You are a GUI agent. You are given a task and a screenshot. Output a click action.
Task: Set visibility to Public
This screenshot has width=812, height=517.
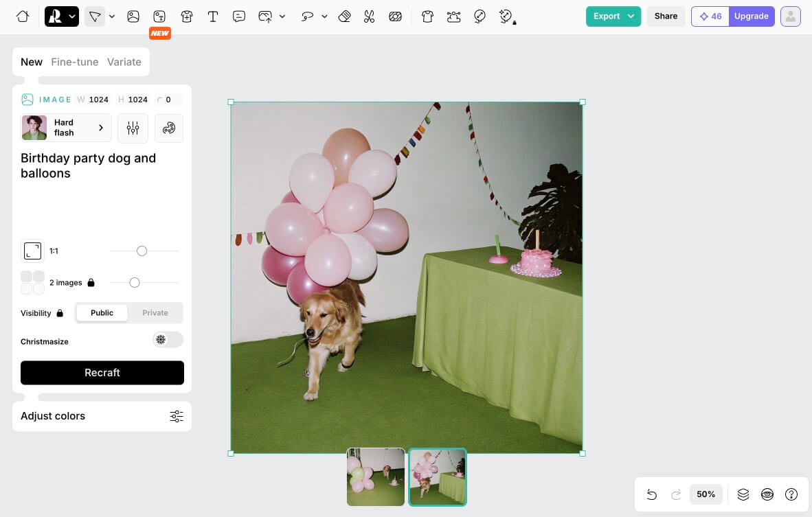tap(102, 313)
